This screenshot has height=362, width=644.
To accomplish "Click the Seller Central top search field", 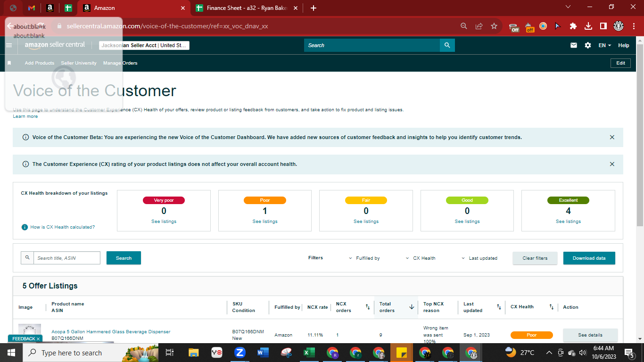I will 372,45.
